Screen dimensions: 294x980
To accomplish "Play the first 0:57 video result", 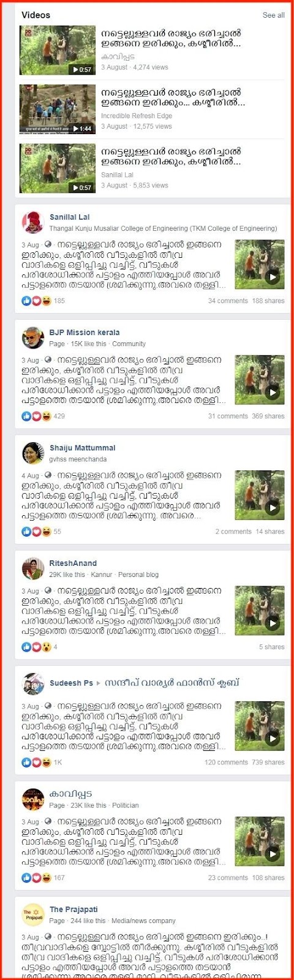I will 58,50.
